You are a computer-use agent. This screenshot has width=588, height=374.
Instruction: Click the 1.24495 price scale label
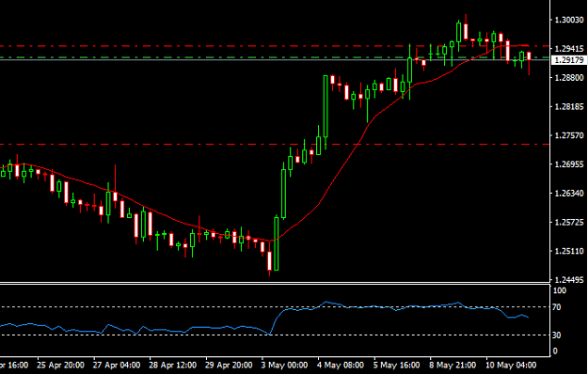(x=569, y=280)
